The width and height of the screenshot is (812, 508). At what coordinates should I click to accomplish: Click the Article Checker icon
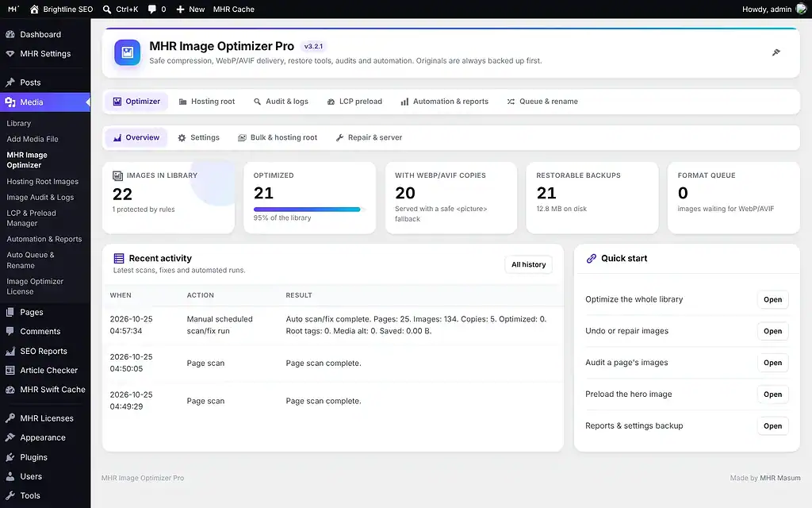10,370
